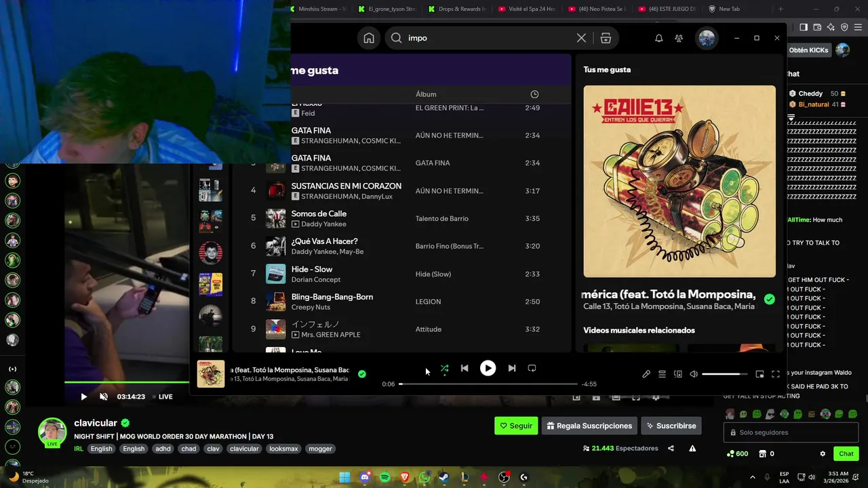
Task: Click Suscribirse button on Kick
Action: click(671, 426)
